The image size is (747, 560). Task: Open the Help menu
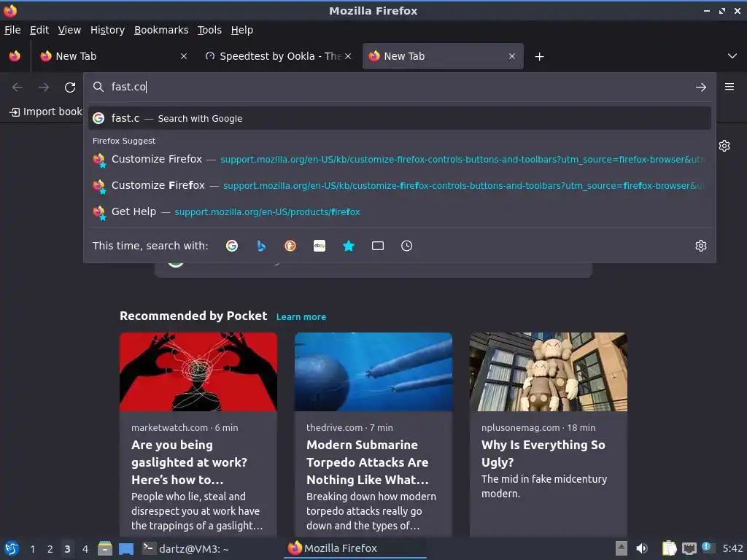[242, 30]
